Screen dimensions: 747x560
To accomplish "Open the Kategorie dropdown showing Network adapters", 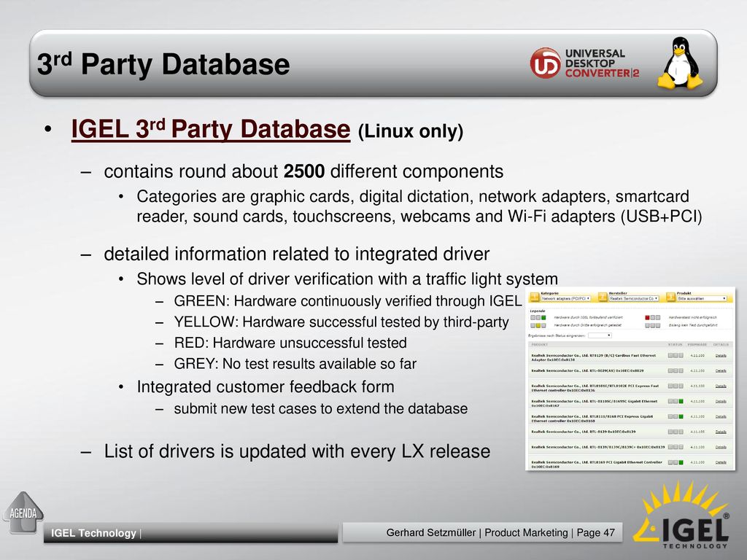I will tap(565, 298).
